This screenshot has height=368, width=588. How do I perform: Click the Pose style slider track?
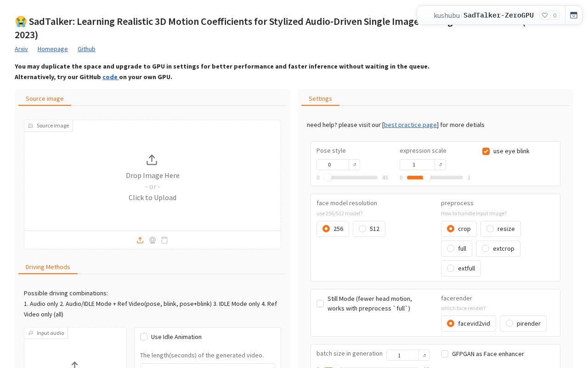coord(351,178)
